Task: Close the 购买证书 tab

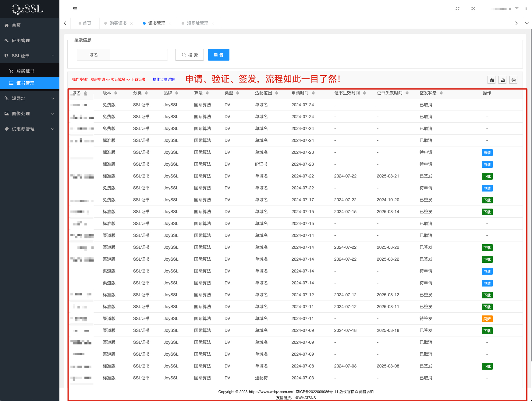Action: [x=131, y=24]
